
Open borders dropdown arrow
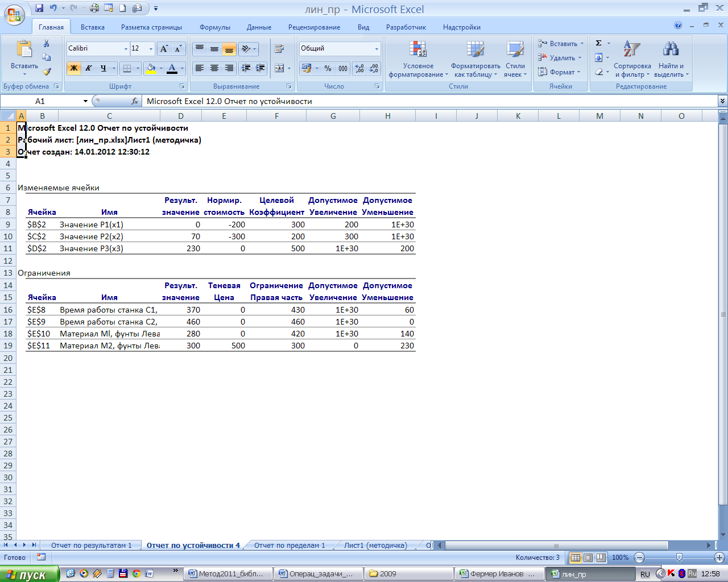[138, 68]
